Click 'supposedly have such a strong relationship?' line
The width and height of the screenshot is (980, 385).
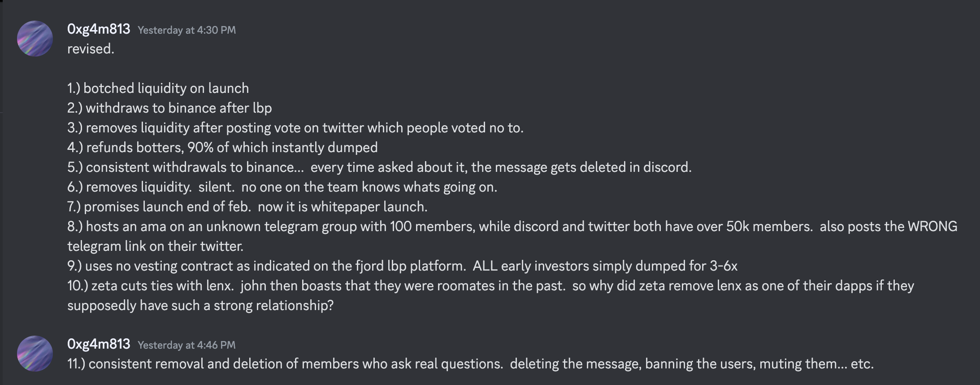click(200, 305)
